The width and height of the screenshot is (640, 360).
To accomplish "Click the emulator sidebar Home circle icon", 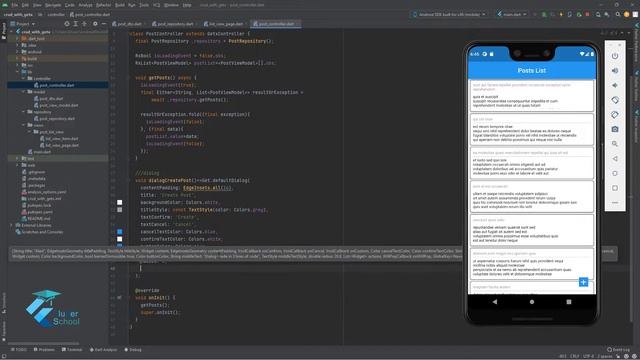I will point(615,173).
